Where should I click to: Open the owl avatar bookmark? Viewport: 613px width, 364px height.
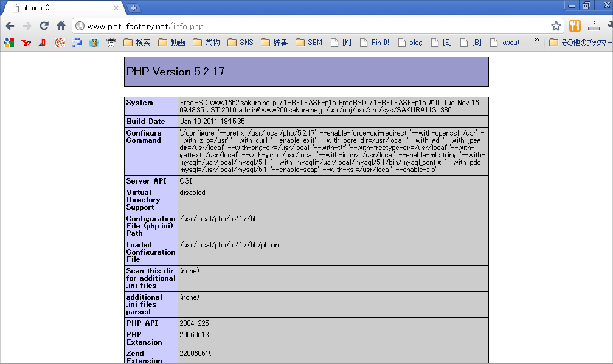[x=94, y=43]
